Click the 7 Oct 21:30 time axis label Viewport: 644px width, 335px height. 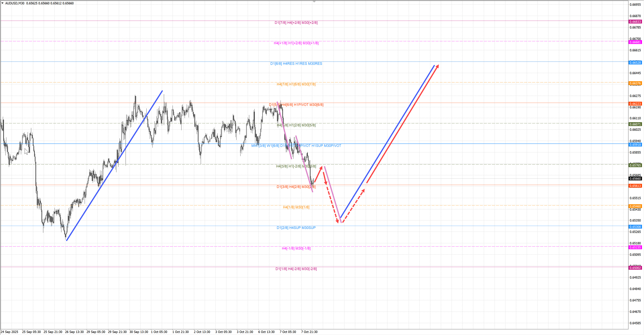309,332
